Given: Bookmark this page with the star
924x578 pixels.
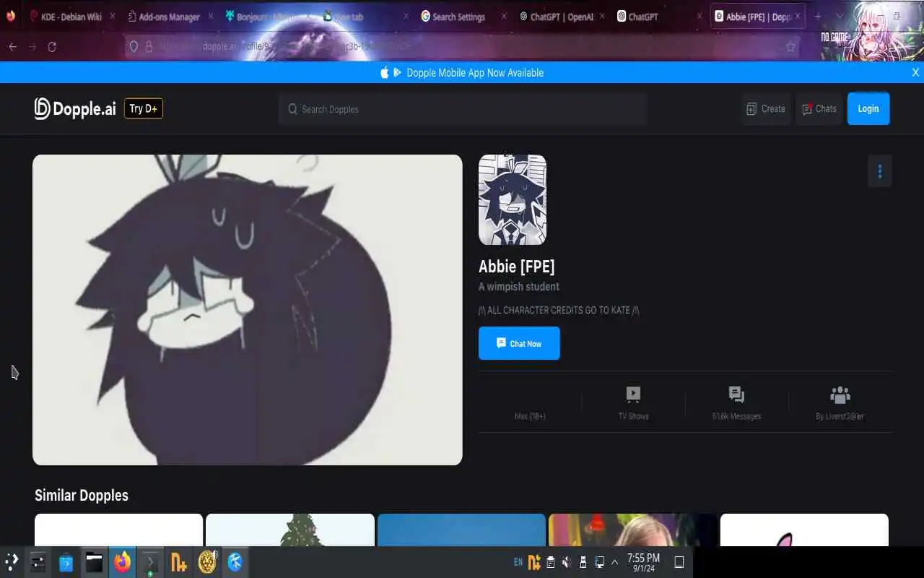Looking at the screenshot, I should click(790, 46).
